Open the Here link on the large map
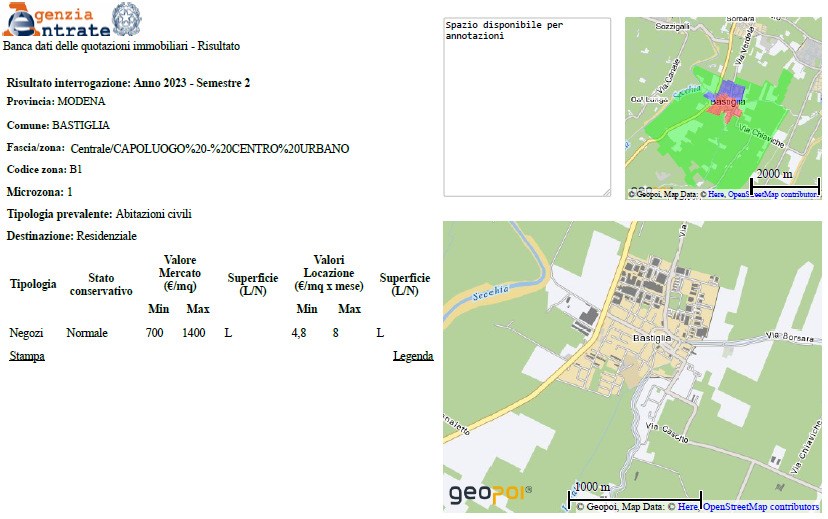 (x=688, y=508)
